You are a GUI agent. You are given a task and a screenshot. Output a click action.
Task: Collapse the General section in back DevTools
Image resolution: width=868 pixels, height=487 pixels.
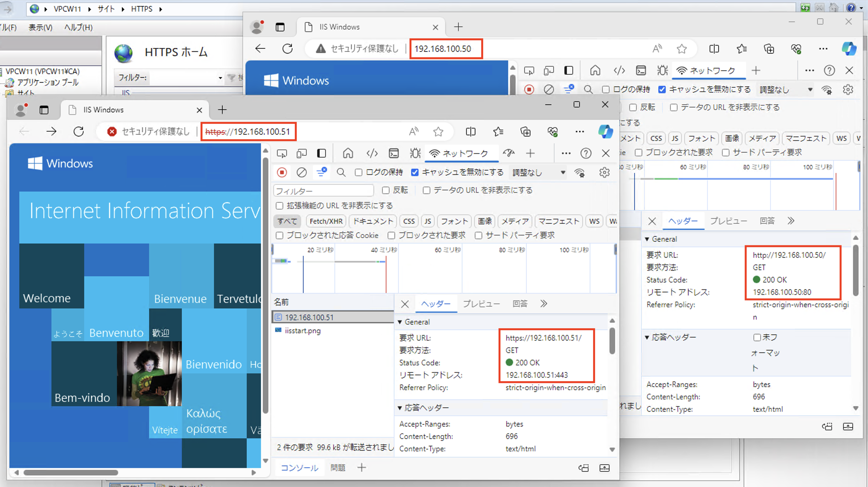[x=647, y=239]
